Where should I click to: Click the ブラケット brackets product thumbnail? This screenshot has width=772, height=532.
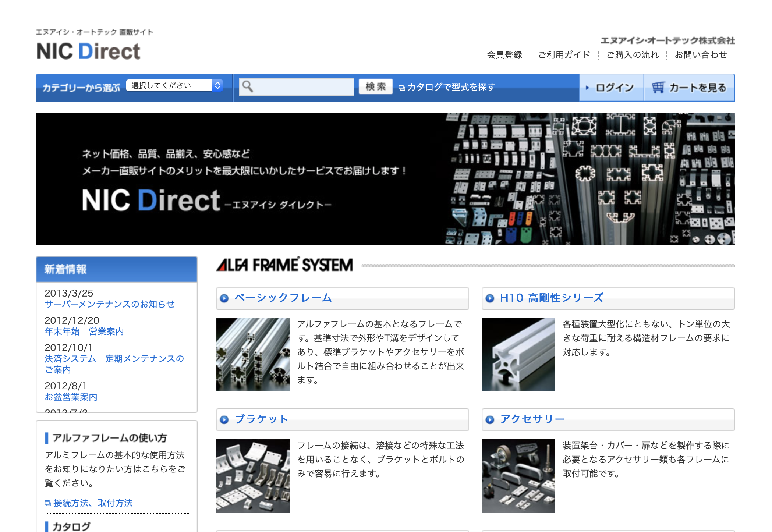click(253, 476)
